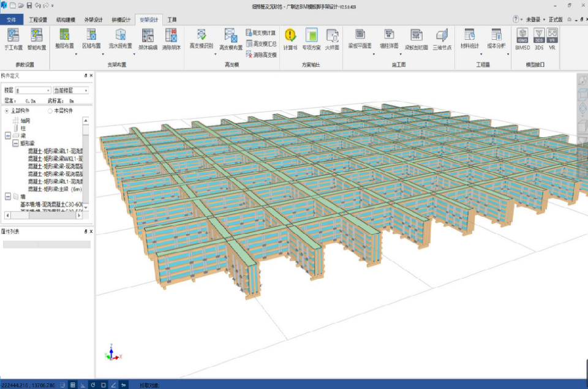The image size is (588, 389).
Task: Switch to the 拼模设计 tab
Action: [x=121, y=20]
